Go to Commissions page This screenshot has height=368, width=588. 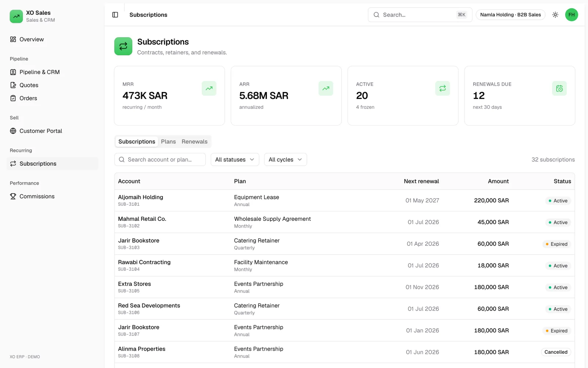(52, 197)
